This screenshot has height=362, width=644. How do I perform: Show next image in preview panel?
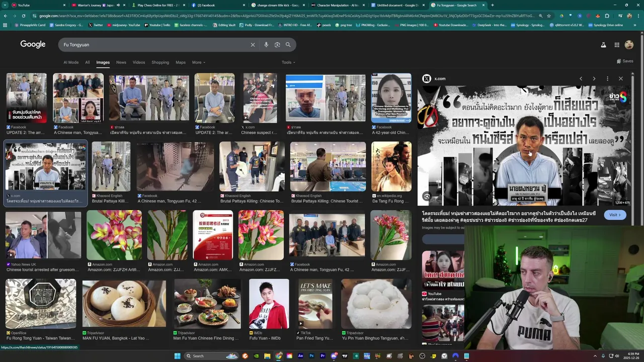click(x=594, y=78)
